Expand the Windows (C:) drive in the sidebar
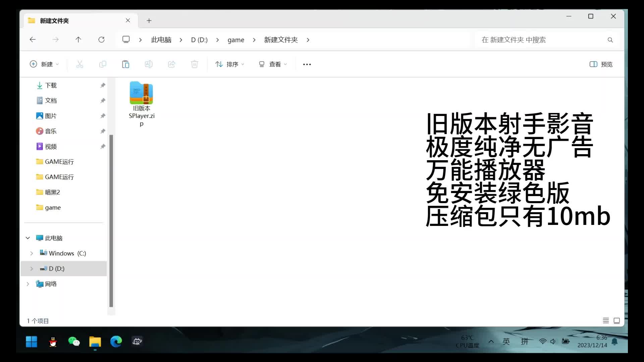Screen dimensions: 644x362 coord(32,253)
